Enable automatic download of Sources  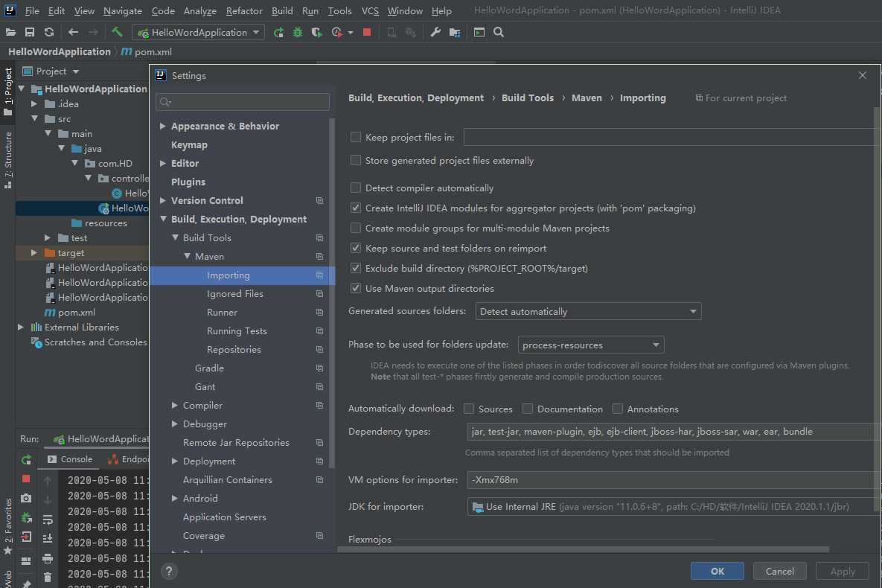469,409
